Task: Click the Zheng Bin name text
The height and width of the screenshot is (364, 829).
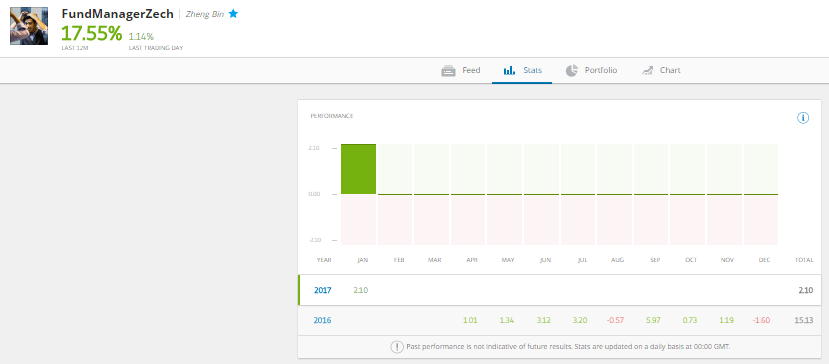Action: [x=205, y=14]
